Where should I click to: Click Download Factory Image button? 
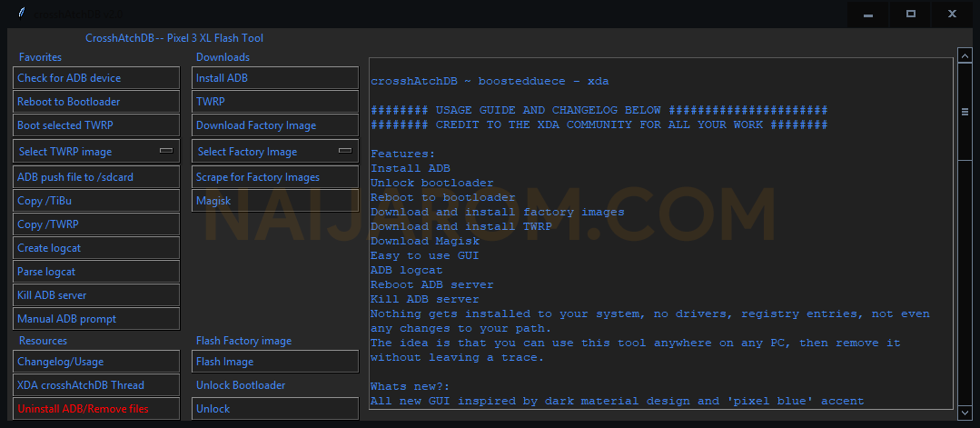click(275, 125)
